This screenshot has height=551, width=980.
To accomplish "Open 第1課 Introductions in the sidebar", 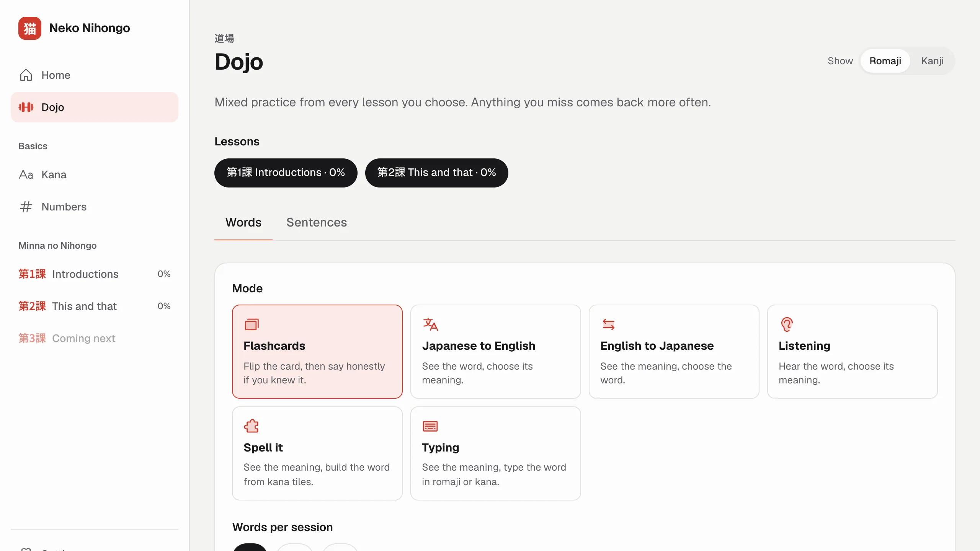I will point(95,274).
